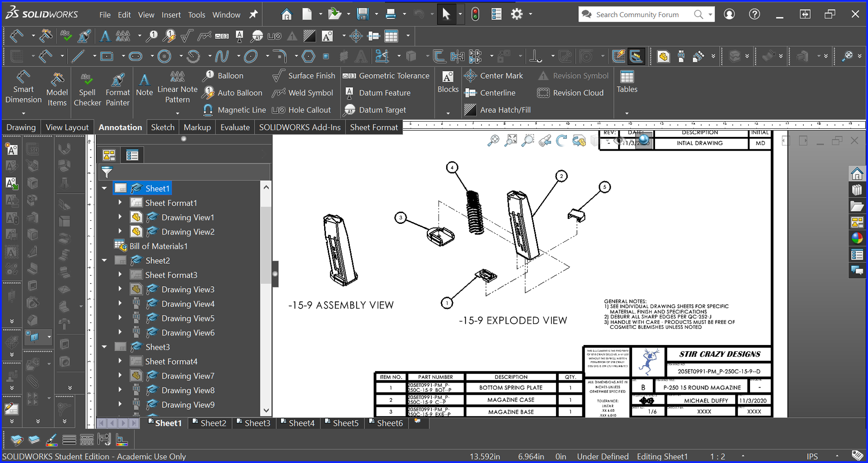868x463 pixels.
Task: Expand Sheet Format1 node
Action: tap(120, 203)
